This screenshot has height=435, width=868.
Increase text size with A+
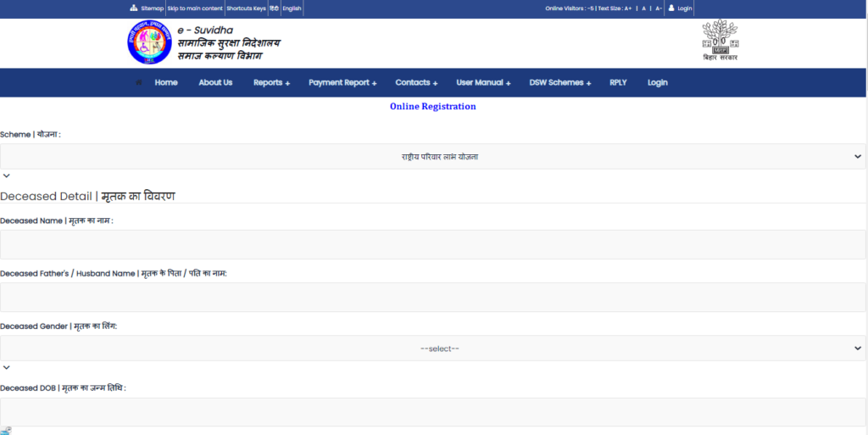pyautogui.click(x=627, y=8)
